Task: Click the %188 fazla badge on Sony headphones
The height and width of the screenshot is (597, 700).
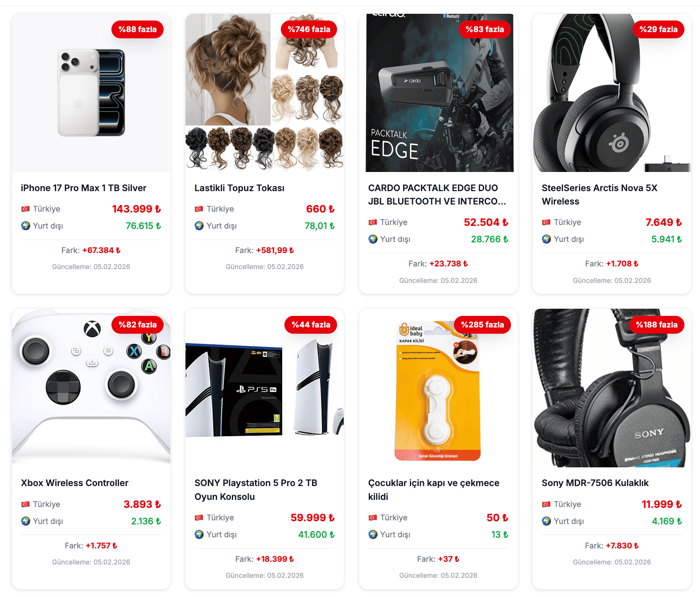Action: (x=657, y=325)
